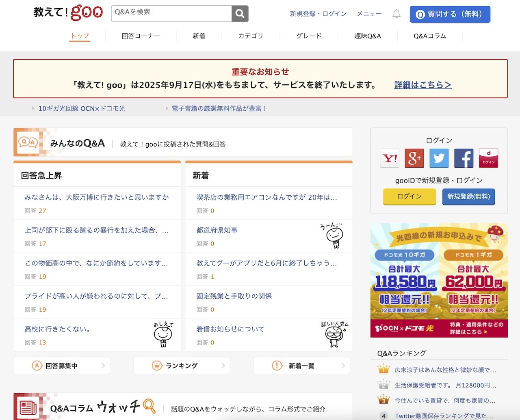Open the 新着 navigation tab
The height and width of the screenshot is (420, 520).
point(199,36)
